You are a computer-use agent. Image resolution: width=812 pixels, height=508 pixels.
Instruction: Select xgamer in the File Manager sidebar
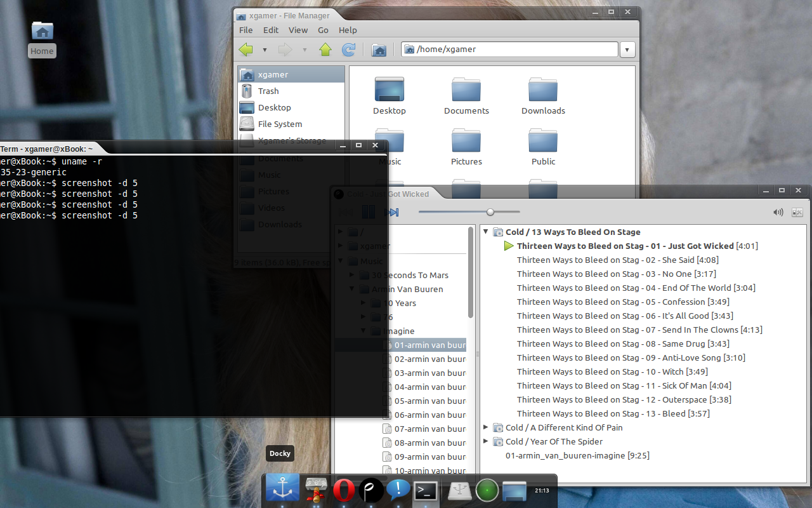click(291, 74)
